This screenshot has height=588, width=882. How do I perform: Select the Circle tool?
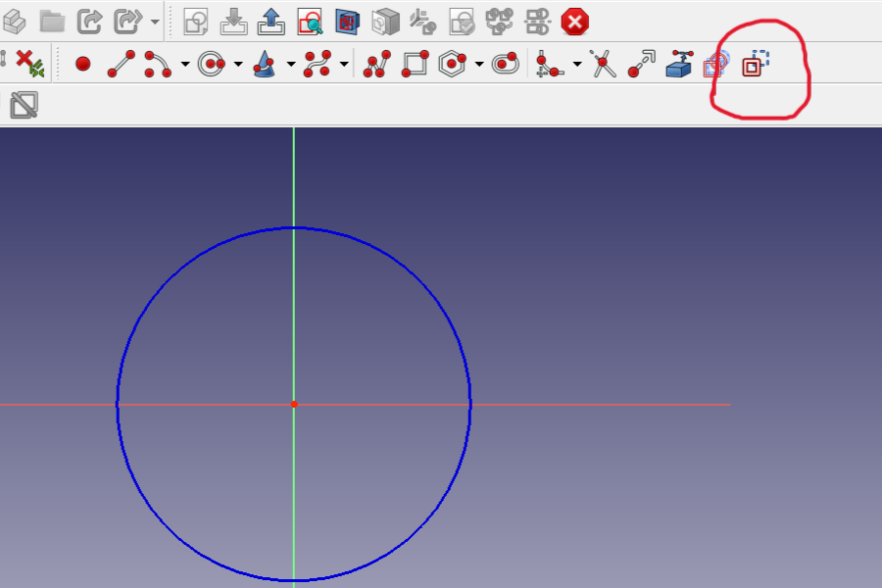pyautogui.click(x=211, y=64)
